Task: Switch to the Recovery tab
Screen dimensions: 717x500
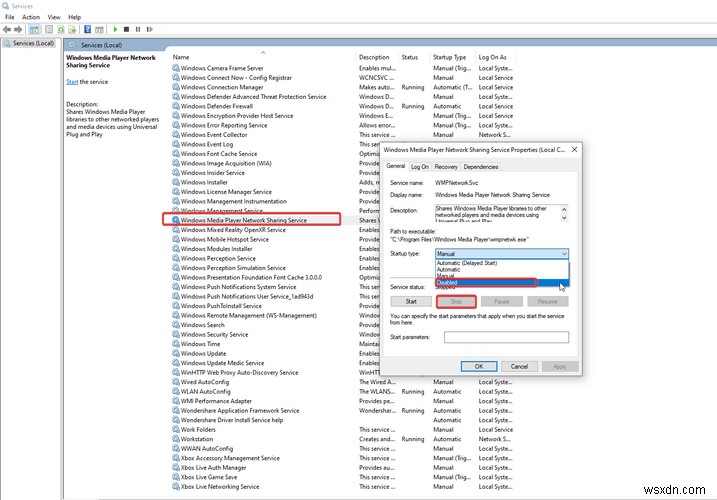Action: point(446,167)
